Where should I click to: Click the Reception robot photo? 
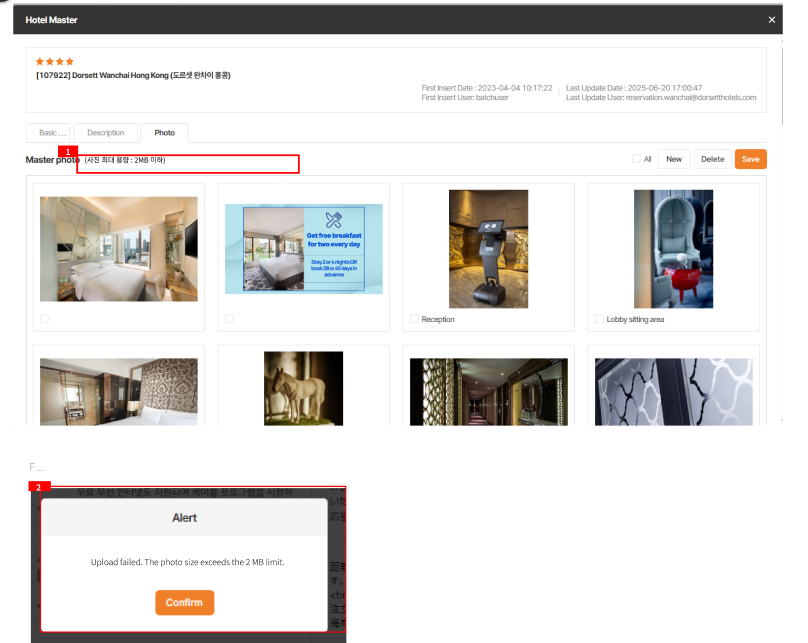(x=488, y=249)
